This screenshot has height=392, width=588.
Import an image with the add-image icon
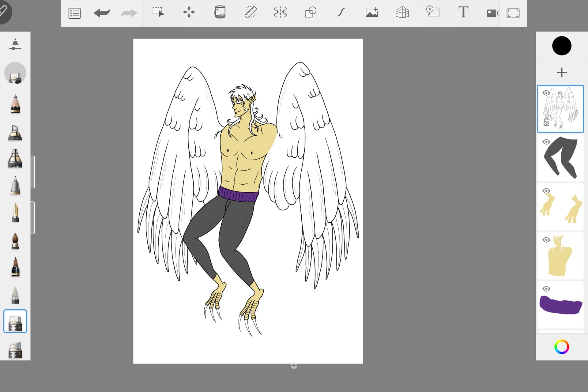(372, 13)
